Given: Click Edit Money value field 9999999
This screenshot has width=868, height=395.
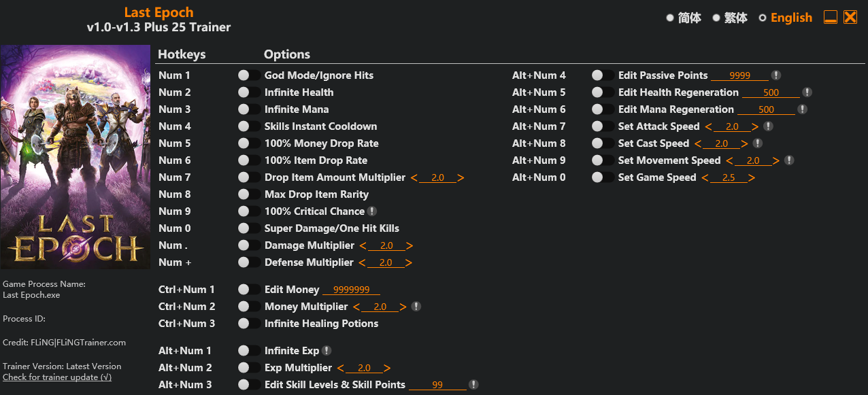Looking at the screenshot, I should pyautogui.click(x=351, y=290).
